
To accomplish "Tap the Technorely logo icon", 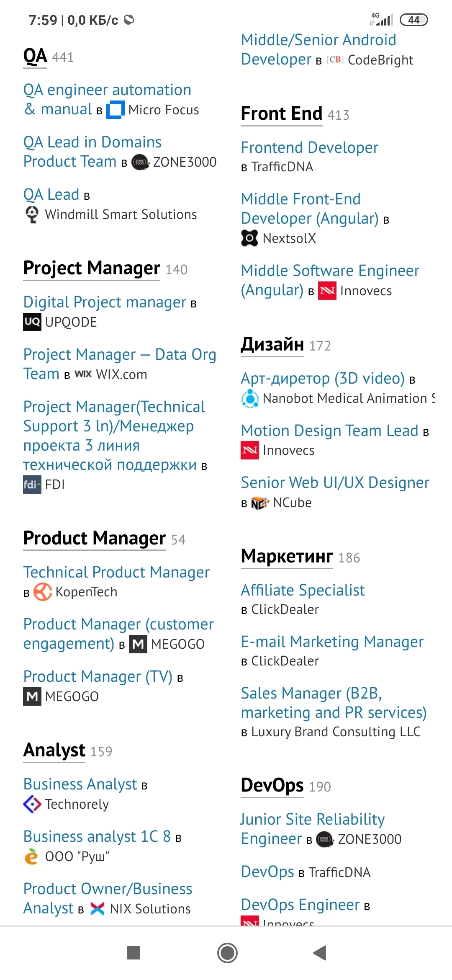I will pyautogui.click(x=32, y=804).
